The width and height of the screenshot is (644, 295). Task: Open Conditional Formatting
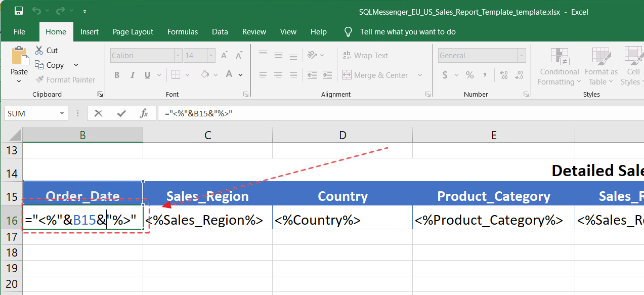pos(559,66)
